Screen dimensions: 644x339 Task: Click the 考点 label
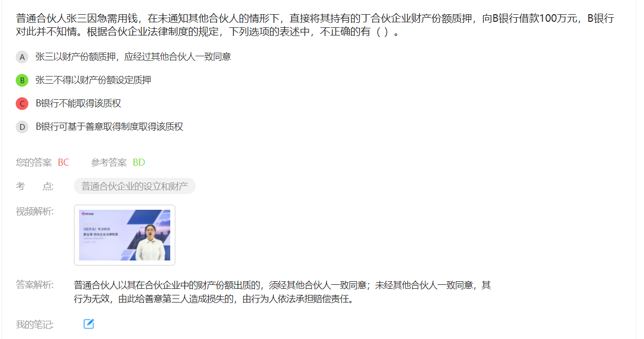coord(35,186)
